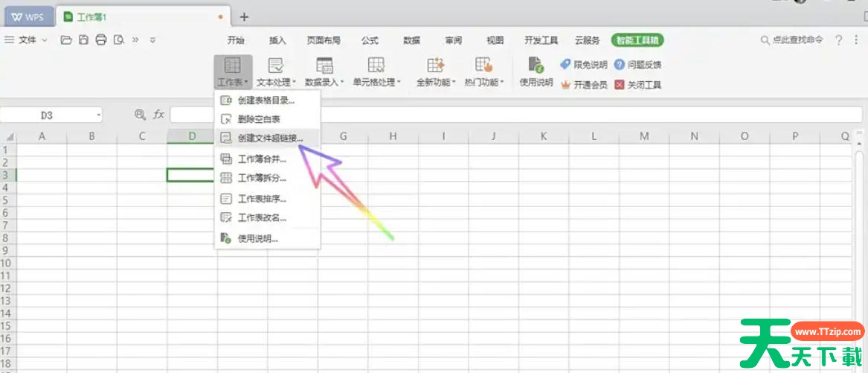Click the 点此查找命令 search box
Image resolution: width=868 pixels, height=373 pixels.
point(791,40)
